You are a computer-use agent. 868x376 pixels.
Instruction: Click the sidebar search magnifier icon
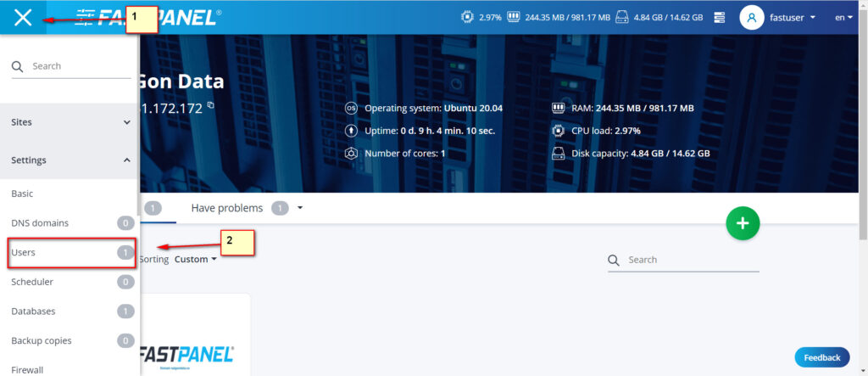[x=17, y=66]
